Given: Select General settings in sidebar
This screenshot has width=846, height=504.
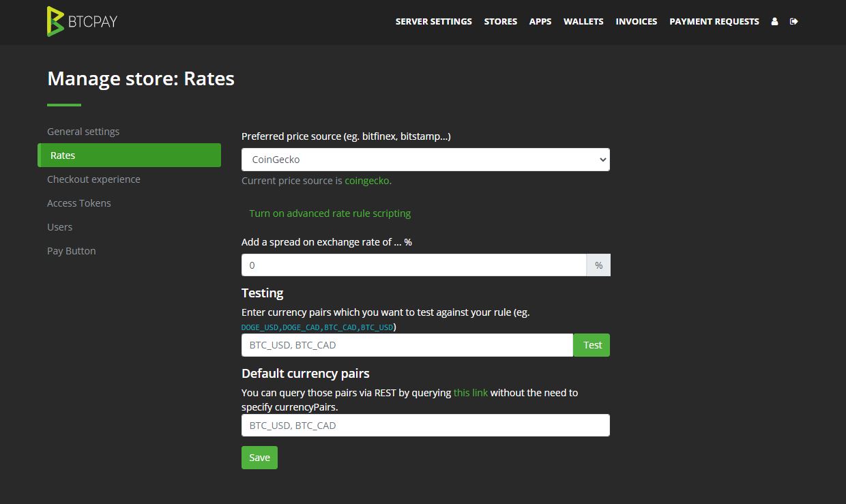Looking at the screenshot, I should [x=83, y=132].
